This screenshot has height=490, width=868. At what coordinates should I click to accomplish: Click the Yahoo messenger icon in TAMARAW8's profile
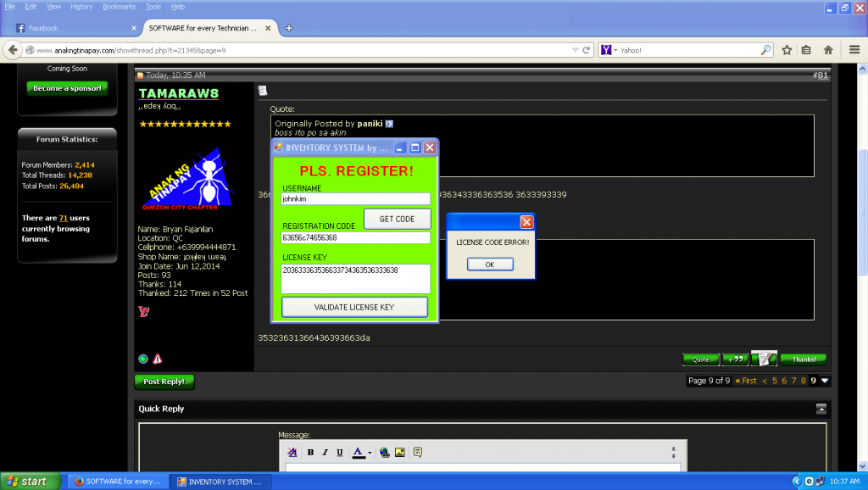pos(144,312)
